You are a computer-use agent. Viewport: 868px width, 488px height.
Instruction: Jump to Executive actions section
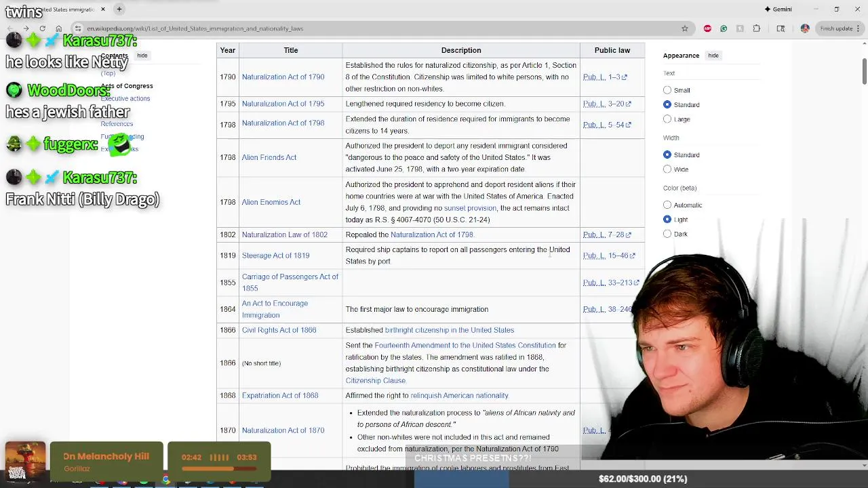point(125,98)
